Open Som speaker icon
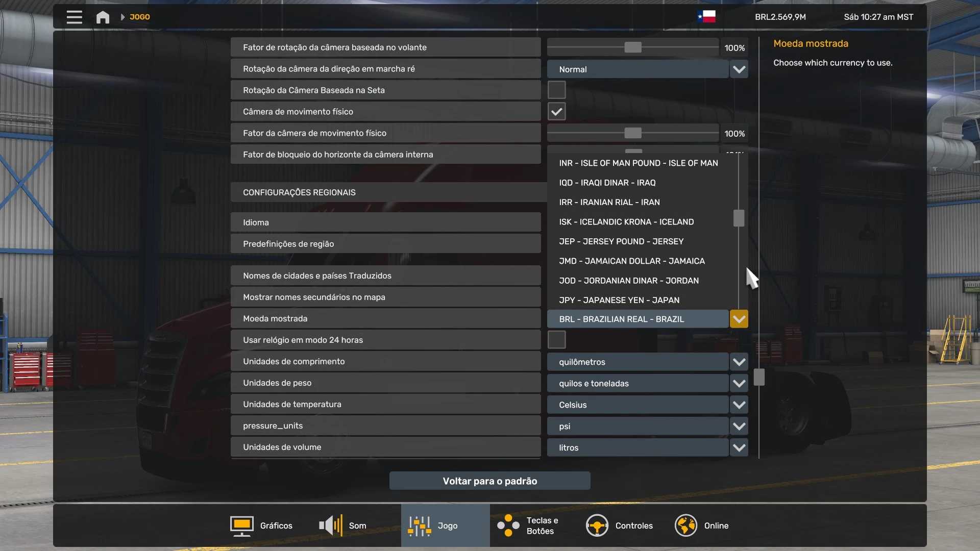980x551 pixels. coord(331,525)
